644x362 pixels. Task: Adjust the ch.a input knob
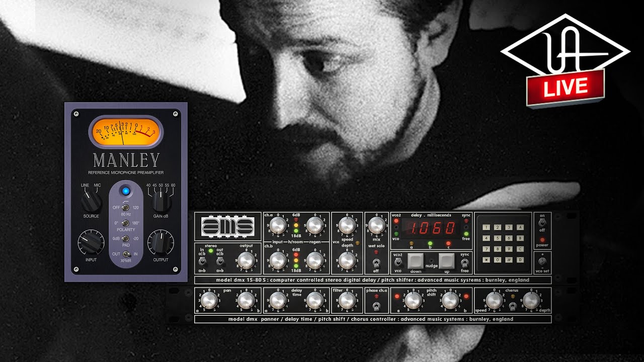tap(277, 225)
